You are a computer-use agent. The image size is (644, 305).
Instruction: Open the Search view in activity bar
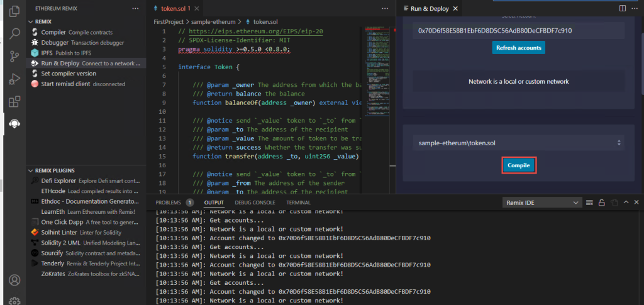pos(14,34)
